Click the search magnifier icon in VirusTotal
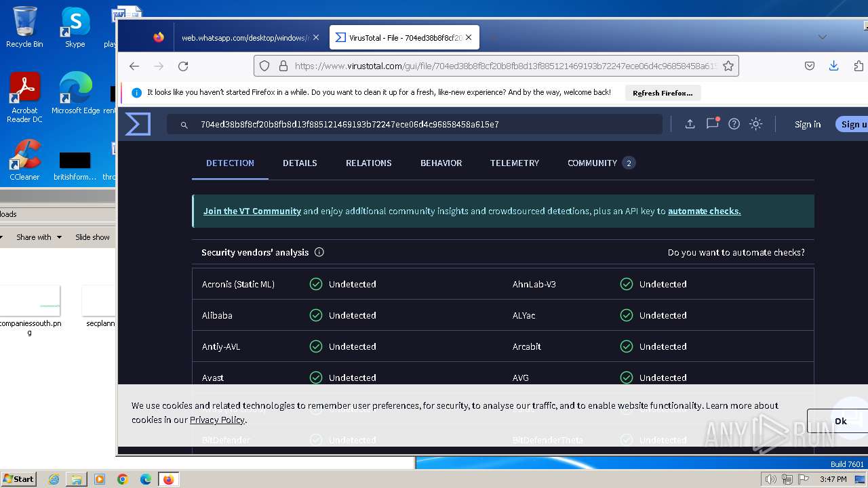The image size is (868, 488). click(184, 125)
